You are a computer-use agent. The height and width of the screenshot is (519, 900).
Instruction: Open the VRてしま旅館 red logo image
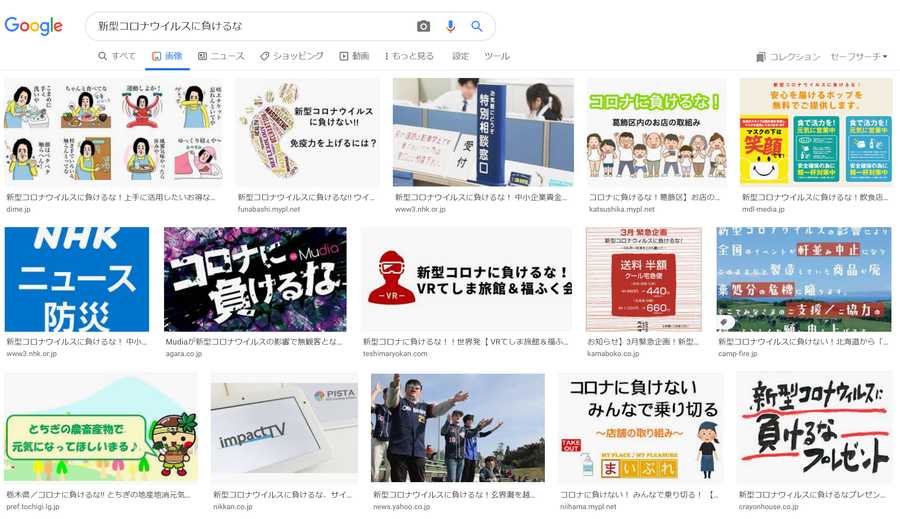point(467,280)
